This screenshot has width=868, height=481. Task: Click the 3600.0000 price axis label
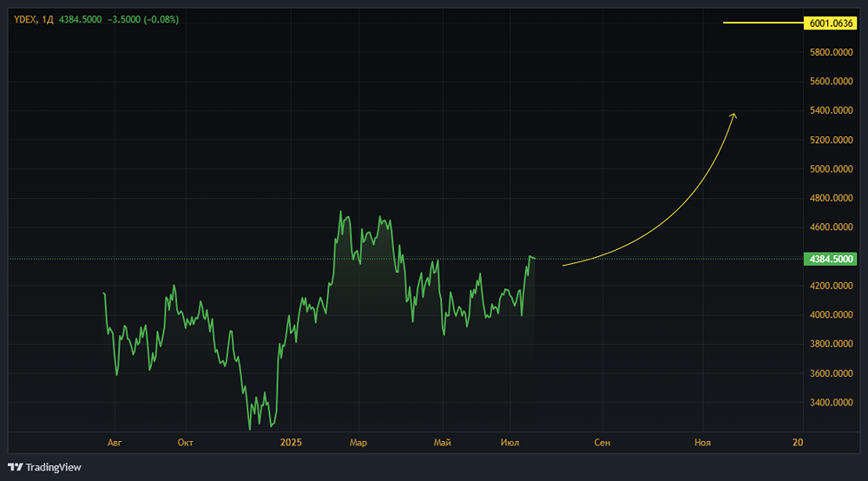pos(831,373)
